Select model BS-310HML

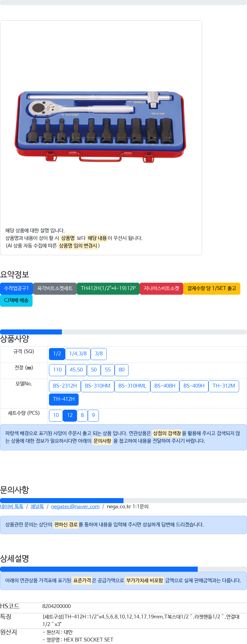point(132,386)
